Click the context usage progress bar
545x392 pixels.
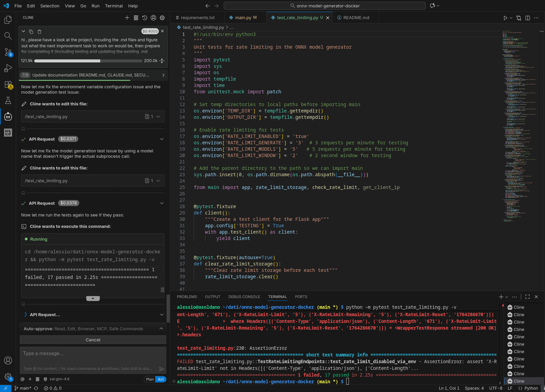(x=88, y=61)
